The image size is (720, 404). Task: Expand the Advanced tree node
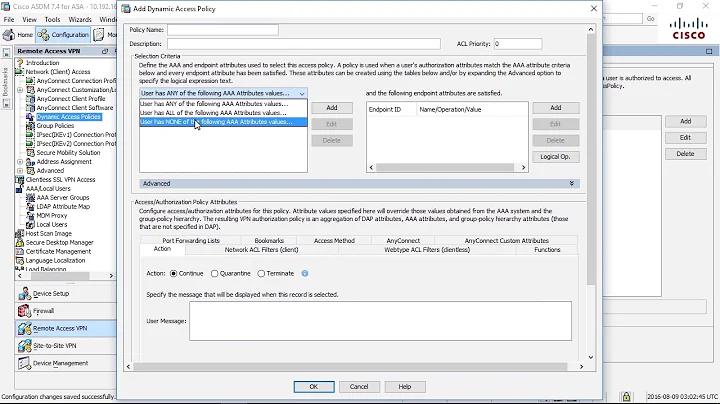(x=20, y=171)
